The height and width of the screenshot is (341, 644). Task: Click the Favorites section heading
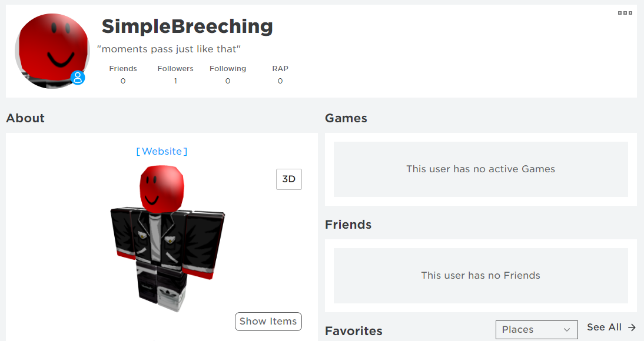354,331
